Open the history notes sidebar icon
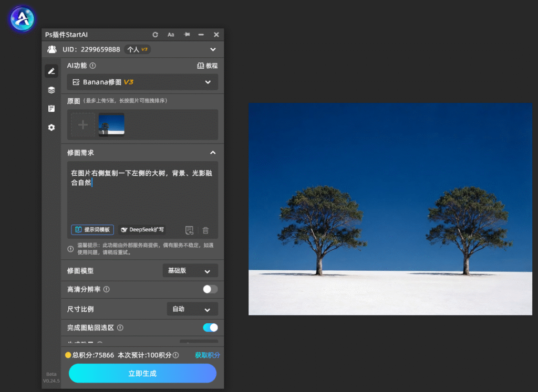Screen dimensions: 538x392 click(51, 109)
